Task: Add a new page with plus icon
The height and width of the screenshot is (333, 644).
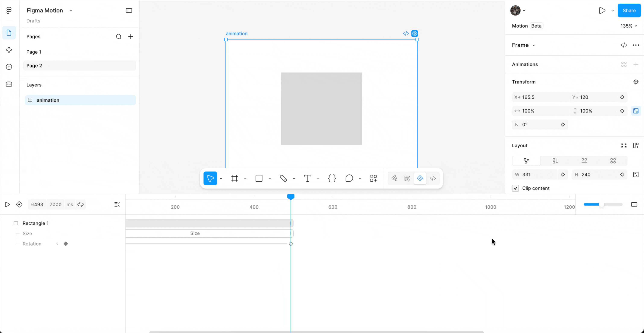Action: point(131,37)
